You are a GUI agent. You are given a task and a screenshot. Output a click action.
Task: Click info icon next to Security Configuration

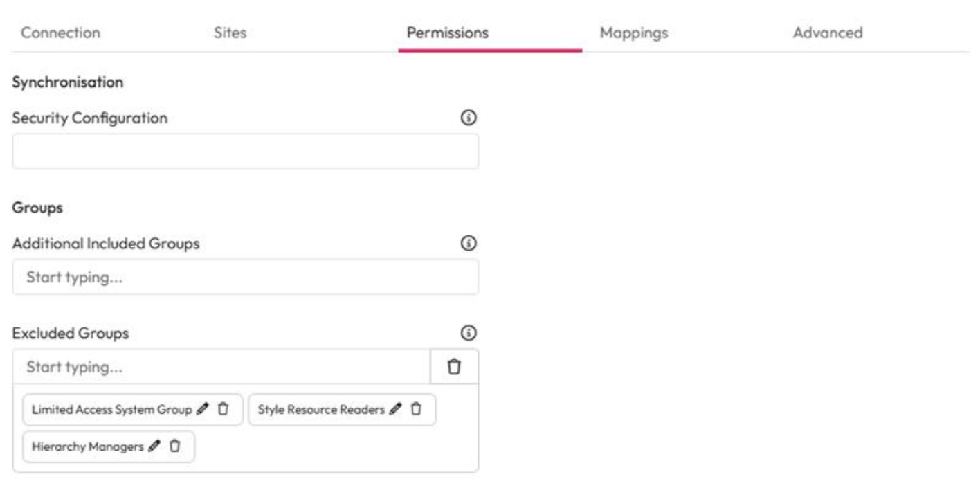click(x=469, y=118)
